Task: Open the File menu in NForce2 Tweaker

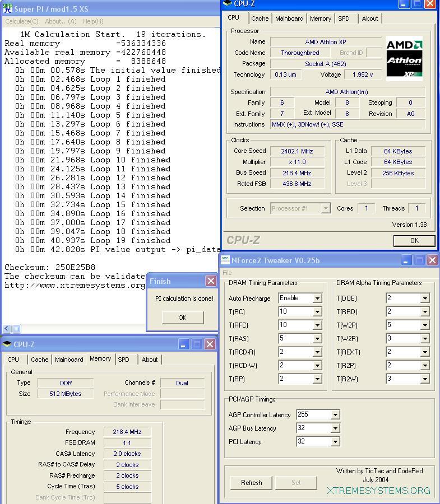Action: pyautogui.click(x=227, y=273)
